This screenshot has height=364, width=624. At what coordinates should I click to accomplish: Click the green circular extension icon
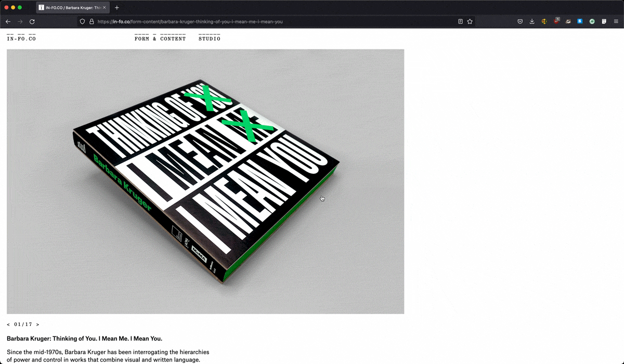pyautogui.click(x=592, y=22)
